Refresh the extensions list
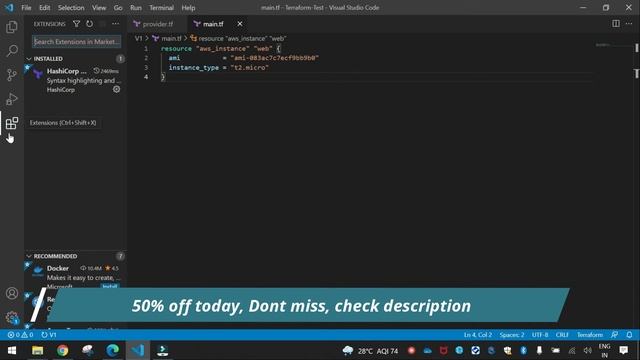This screenshot has width=640, height=360. [x=89, y=24]
